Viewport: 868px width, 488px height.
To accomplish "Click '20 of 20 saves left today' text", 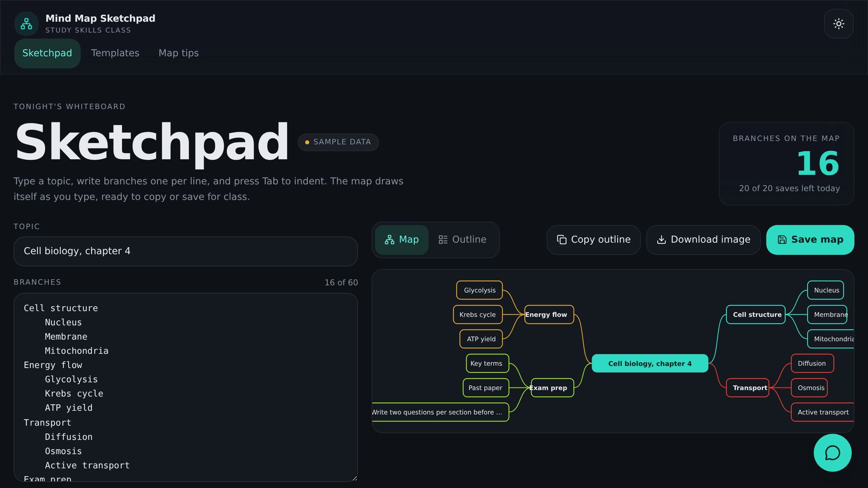I will 789,188.
